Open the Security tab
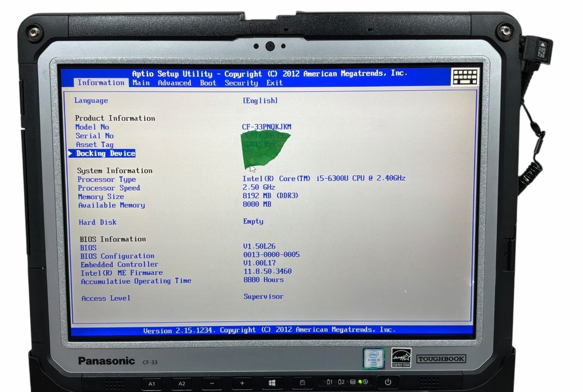 [x=241, y=83]
